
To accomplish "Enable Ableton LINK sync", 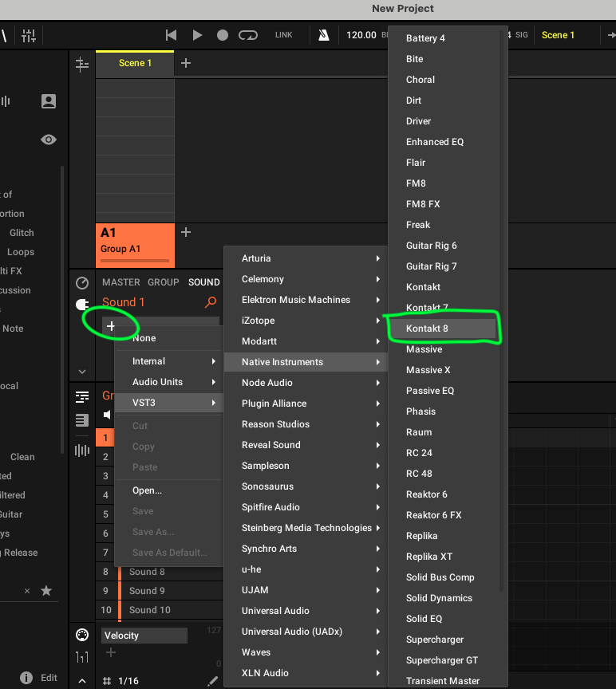I will point(283,35).
